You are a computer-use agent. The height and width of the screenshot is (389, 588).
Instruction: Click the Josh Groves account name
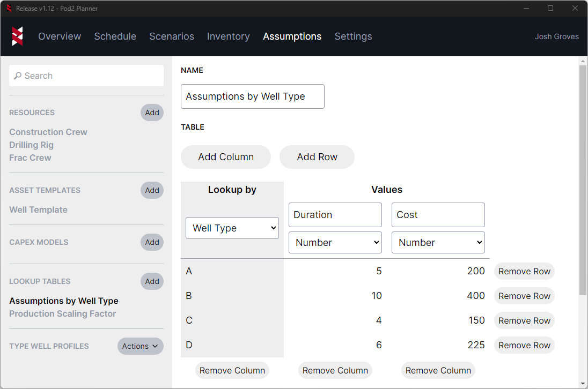click(556, 36)
